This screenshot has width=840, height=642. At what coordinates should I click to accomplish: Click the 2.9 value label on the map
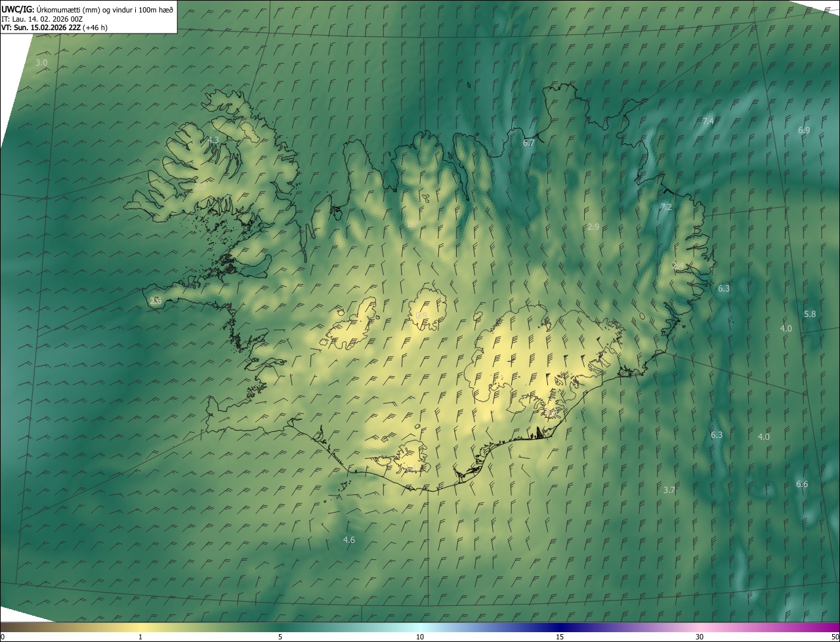pos(593,226)
